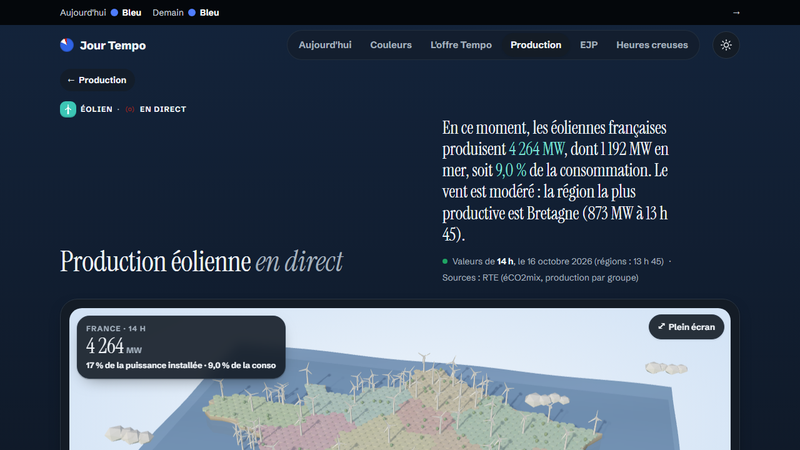Click the FRANCE · 14 H card label

[116, 329]
